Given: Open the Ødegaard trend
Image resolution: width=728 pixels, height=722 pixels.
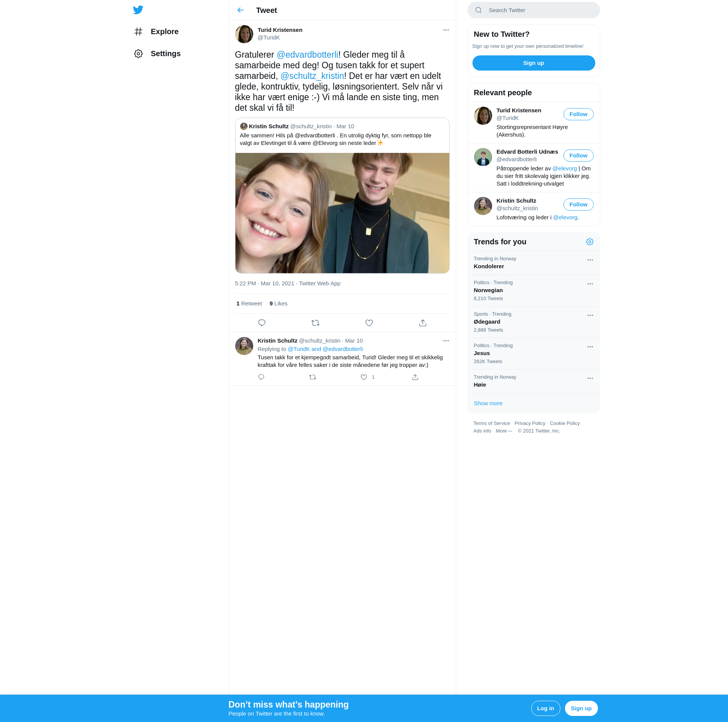Looking at the screenshot, I should 533,322.
